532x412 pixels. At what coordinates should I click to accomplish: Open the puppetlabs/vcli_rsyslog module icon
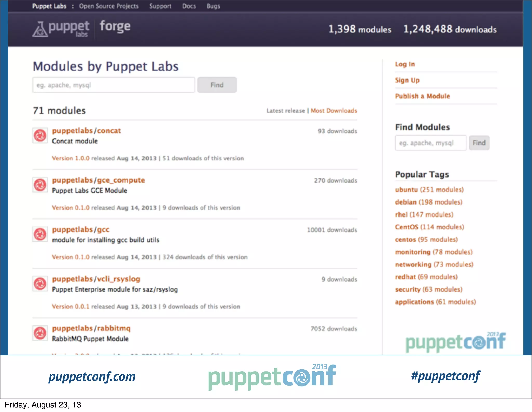(40, 283)
